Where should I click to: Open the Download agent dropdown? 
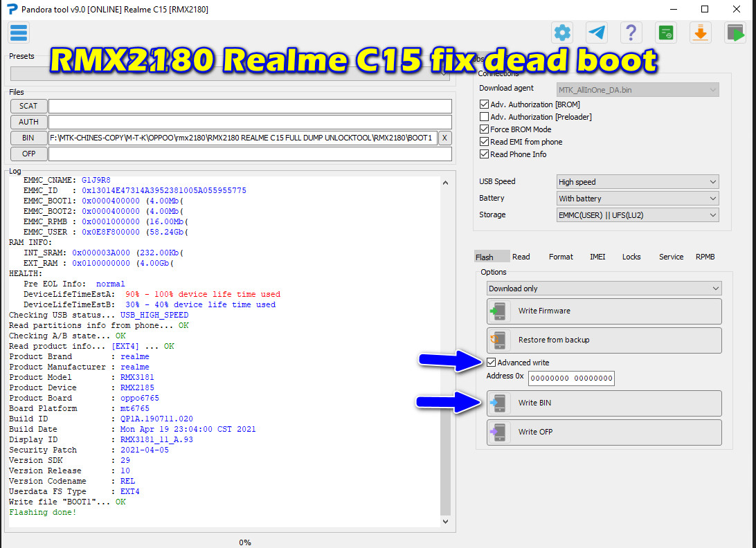(x=638, y=90)
